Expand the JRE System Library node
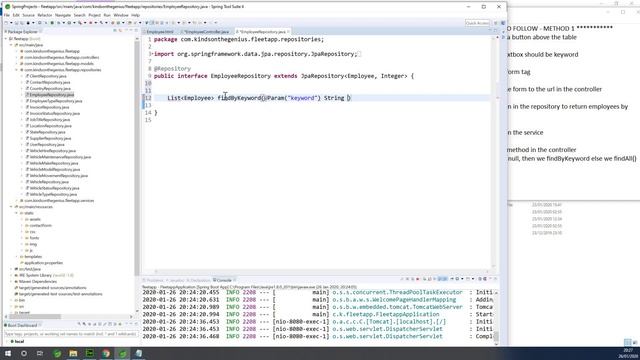This screenshot has height=360, width=640. point(11,276)
